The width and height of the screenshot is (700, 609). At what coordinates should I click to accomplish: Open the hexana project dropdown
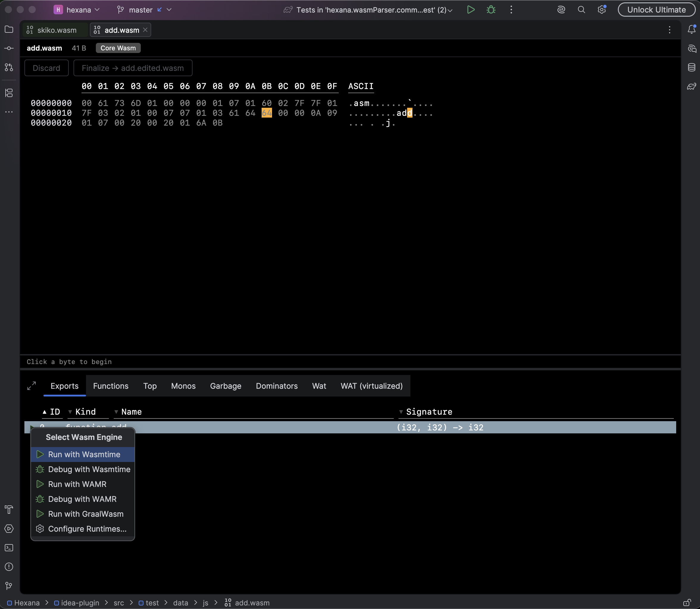click(77, 10)
